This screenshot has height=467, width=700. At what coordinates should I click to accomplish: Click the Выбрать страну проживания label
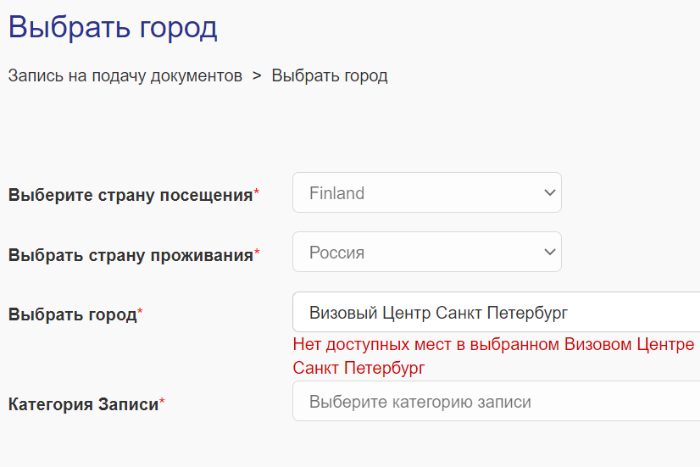pyautogui.click(x=130, y=254)
